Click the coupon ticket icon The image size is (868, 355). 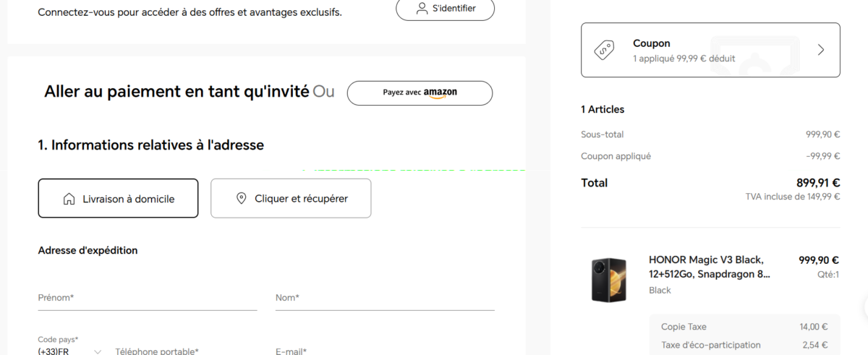pyautogui.click(x=604, y=50)
